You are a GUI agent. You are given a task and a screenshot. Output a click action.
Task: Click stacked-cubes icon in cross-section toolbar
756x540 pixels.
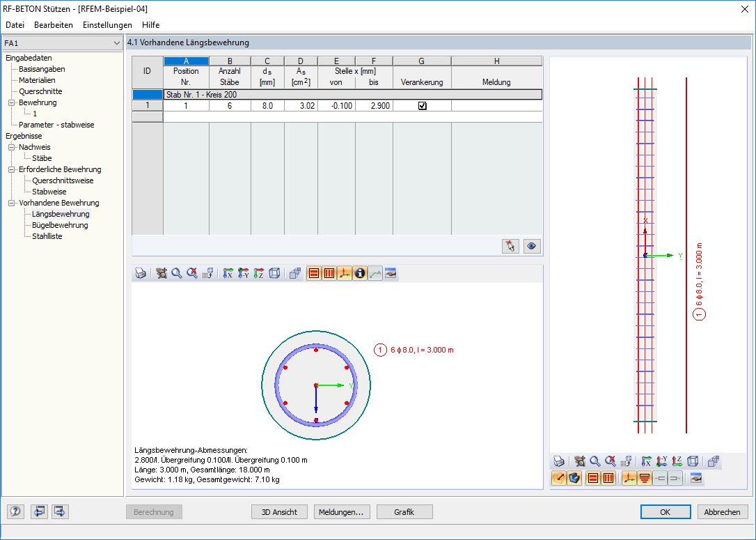(295, 274)
